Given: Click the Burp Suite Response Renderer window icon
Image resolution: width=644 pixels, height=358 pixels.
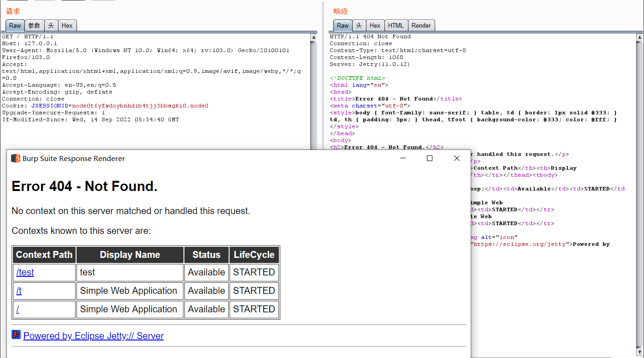Looking at the screenshot, I should click(16, 158).
